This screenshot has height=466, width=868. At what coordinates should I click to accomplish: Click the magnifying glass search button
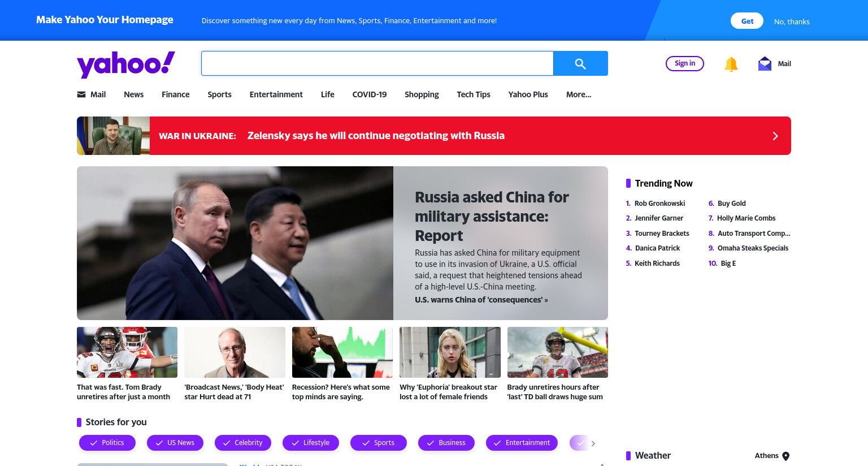[580, 63]
